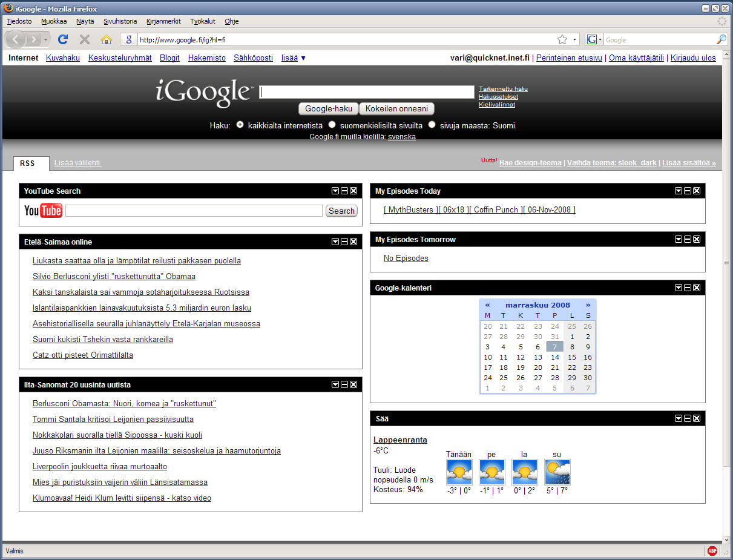
Task: Reload the page with the refresh icon
Action: point(62,39)
